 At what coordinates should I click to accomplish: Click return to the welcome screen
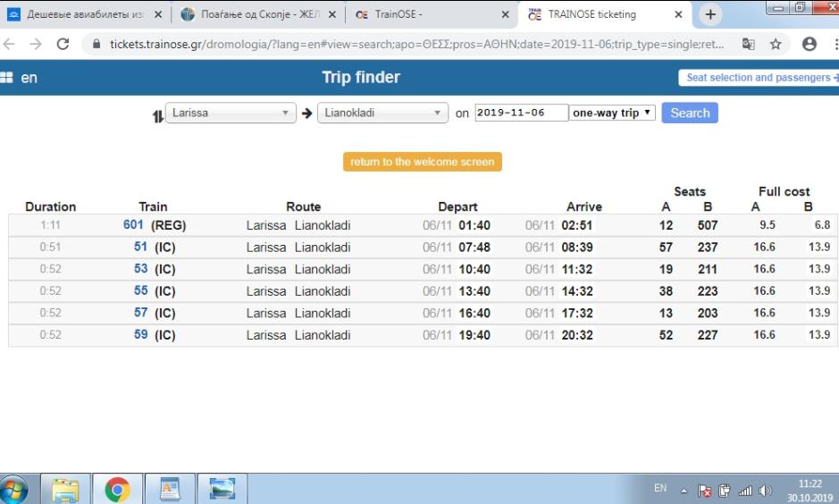[423, 162]
